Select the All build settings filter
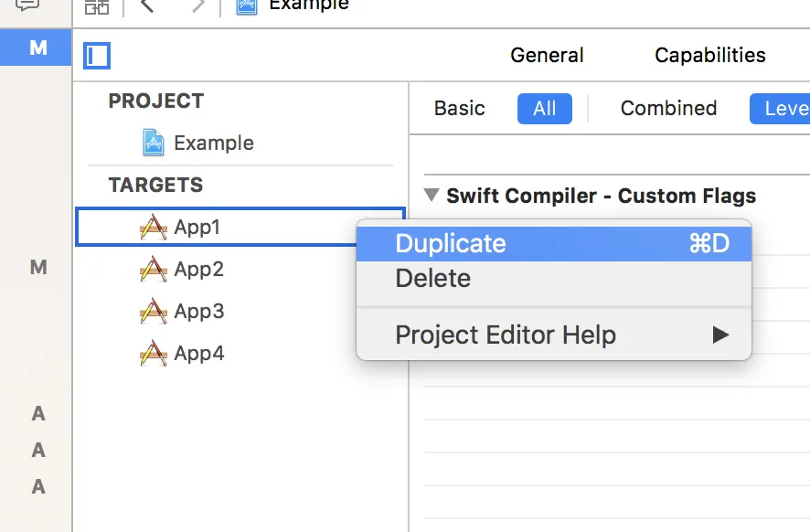The image size is (810, 532). pyautogui.click(x=544, y=109)
